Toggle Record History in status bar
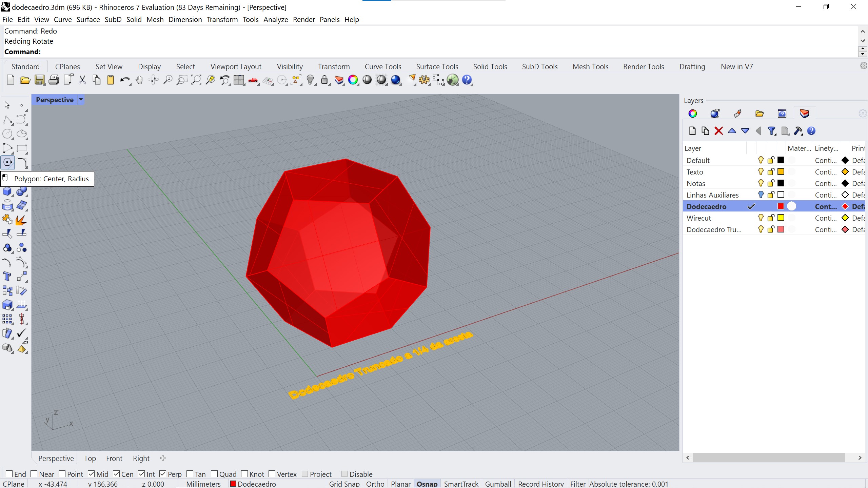The height and width of the screenshot is (488, 868). click(x=541, y=484)
